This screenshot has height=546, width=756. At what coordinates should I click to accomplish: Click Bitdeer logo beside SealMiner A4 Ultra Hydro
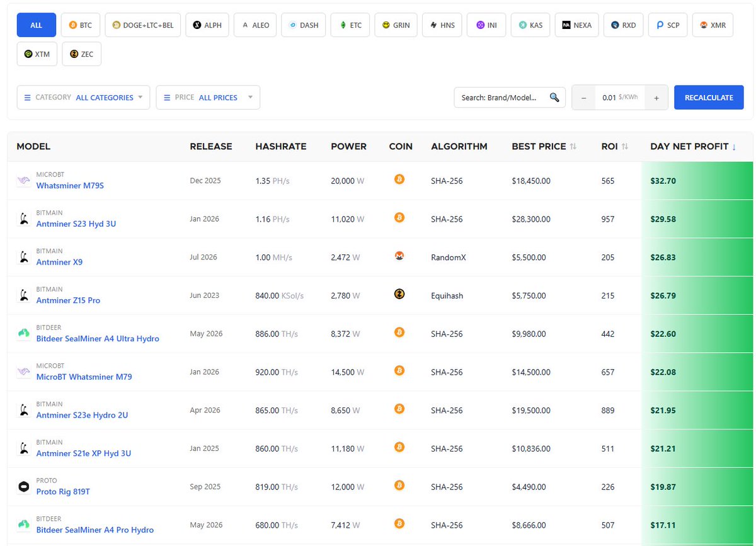pyautogui.click(x=23, y=334)
